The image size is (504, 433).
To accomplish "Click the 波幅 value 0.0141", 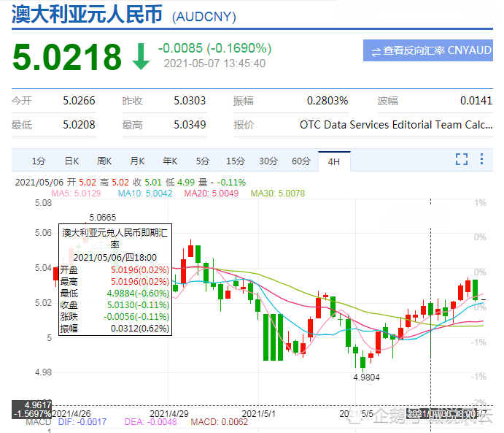I will 476,101.
